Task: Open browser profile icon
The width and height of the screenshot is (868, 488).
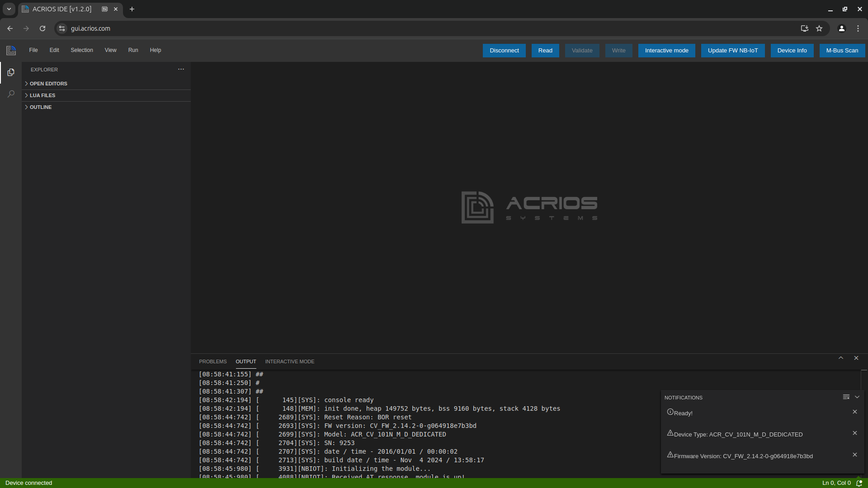Action: coord(842,28)
